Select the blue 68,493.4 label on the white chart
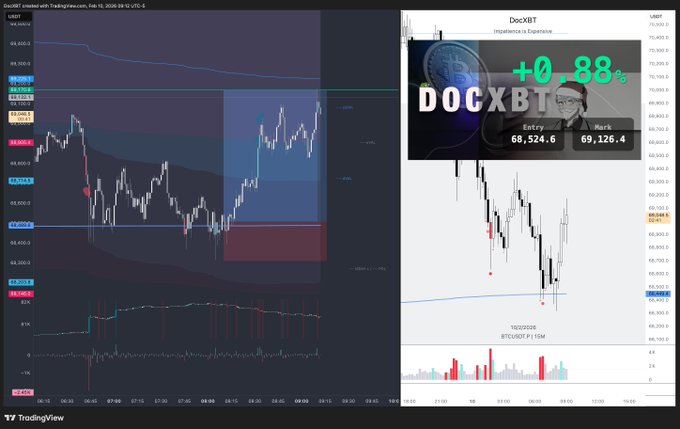Viewport: 680px width, 429px height. [658, 294]
